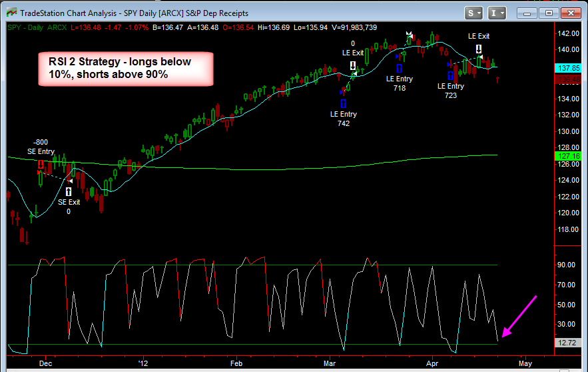
Task: Click the 142.00 price axis label
Action: coord(569,33)
